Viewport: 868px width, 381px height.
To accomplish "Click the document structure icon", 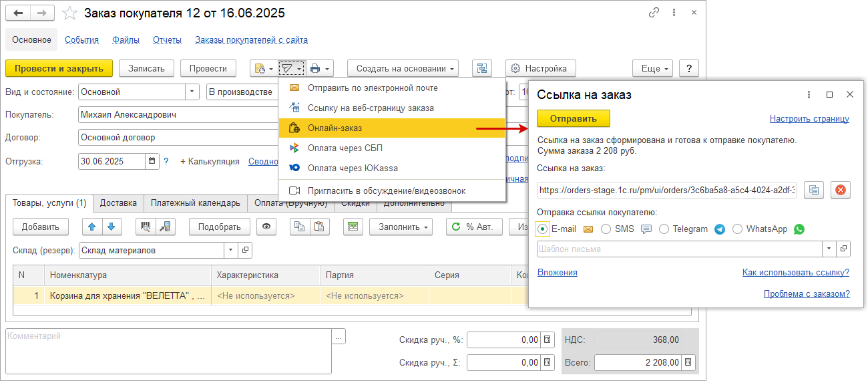I will pyautogui.click(x=481, y=68).
